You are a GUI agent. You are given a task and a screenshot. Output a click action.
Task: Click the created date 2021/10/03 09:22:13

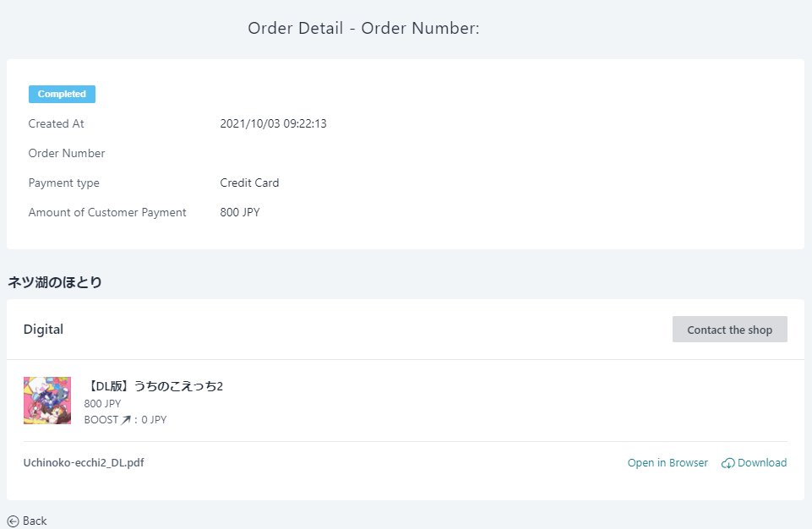point(274,123)
